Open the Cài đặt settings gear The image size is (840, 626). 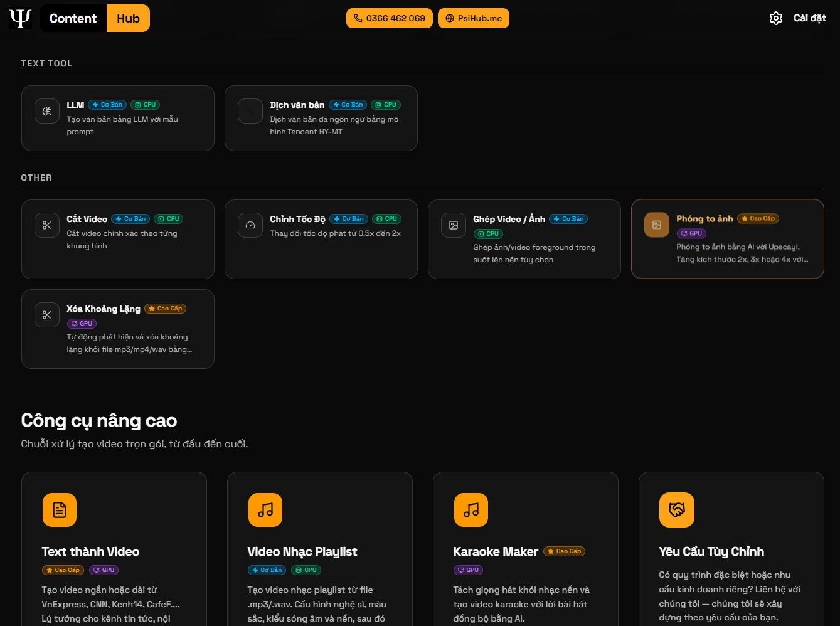click(x=776, y=18)
